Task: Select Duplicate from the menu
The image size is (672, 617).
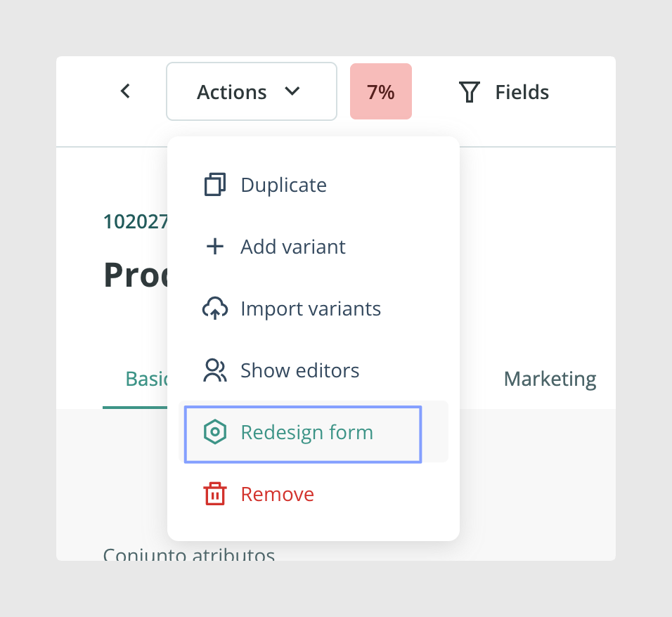Action: pyautogui.click(x=314, y=185)
